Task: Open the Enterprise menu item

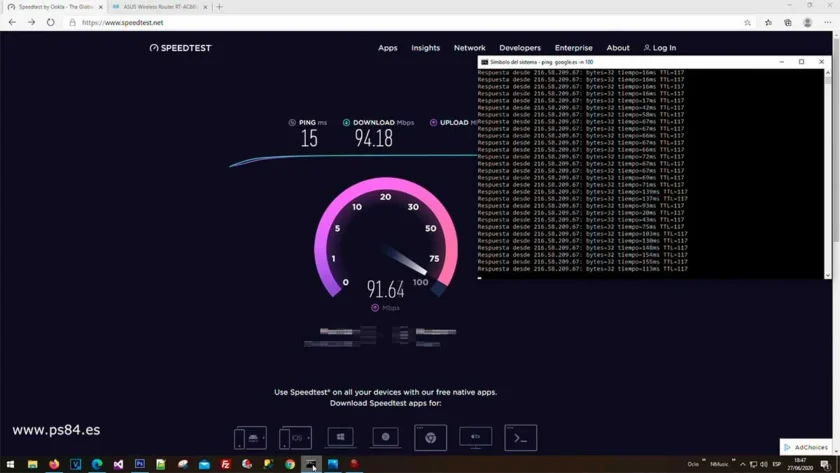Action: [573, 48]
